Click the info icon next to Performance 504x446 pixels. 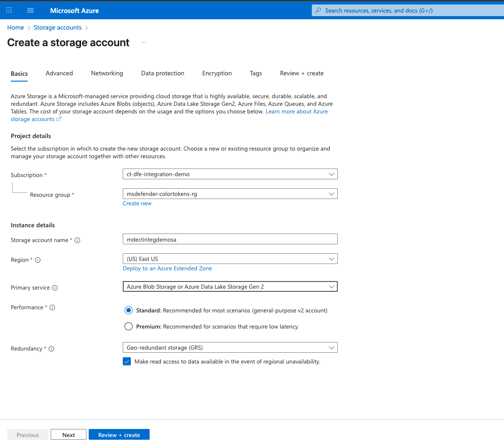click(52, 307)
